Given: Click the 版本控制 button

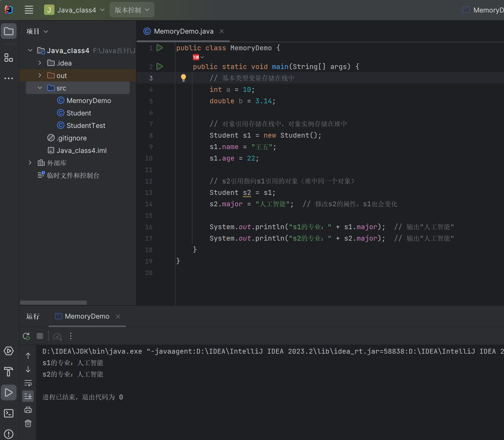Looking at the screenshot, I should (x=132, y=10).
